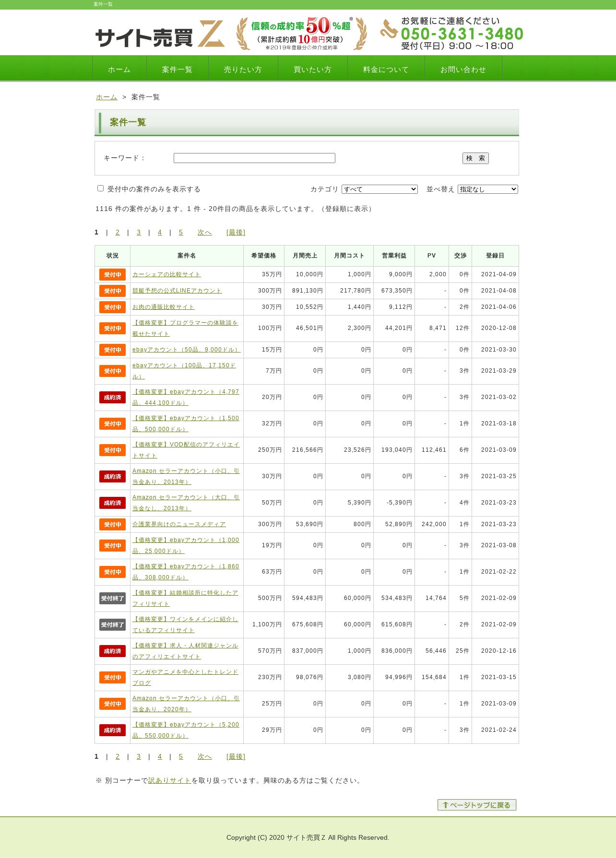The image size is (616, 858).
Task: Click 次へ in top pagination
Action: (205, 232)
